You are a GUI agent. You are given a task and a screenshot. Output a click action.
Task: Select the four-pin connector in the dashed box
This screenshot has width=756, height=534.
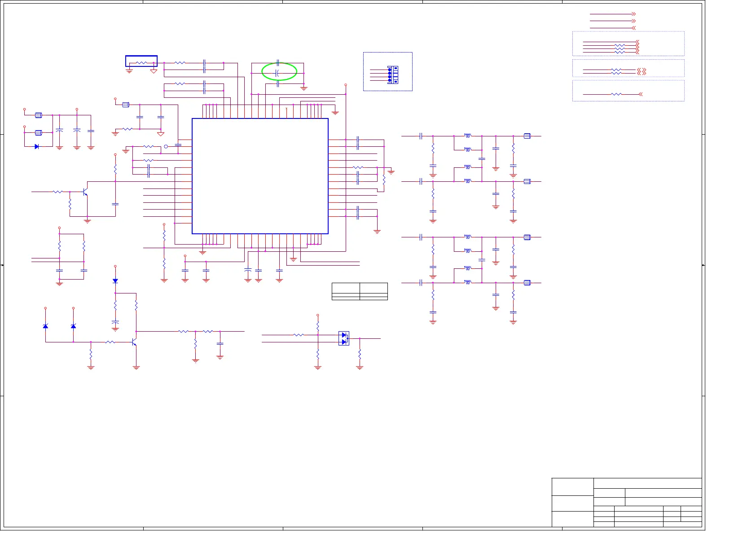coord(392,74)
